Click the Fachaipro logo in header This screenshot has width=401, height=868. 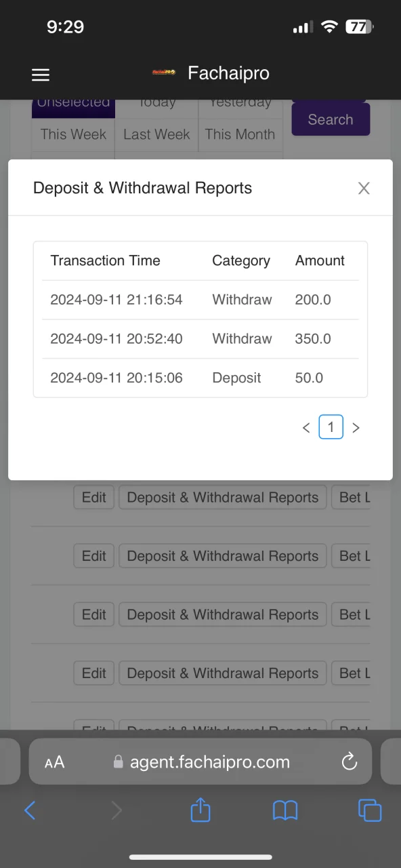(x=164, y=73)
